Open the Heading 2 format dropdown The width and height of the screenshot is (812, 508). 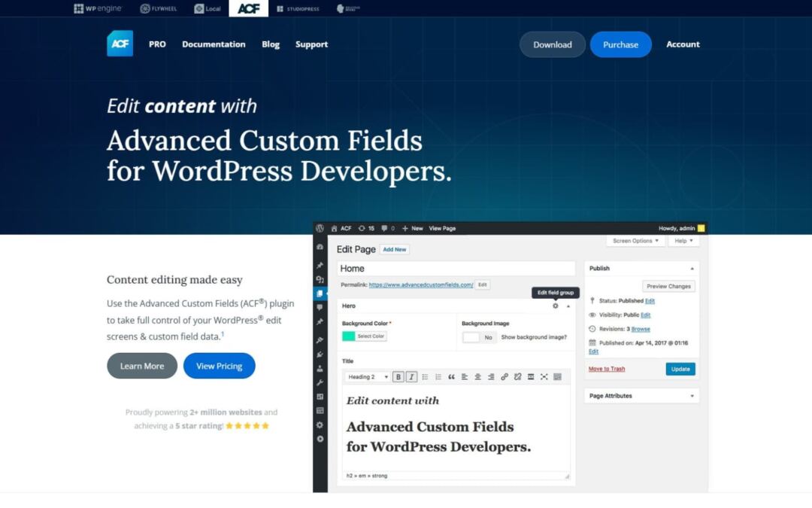[x=366, y=376]
